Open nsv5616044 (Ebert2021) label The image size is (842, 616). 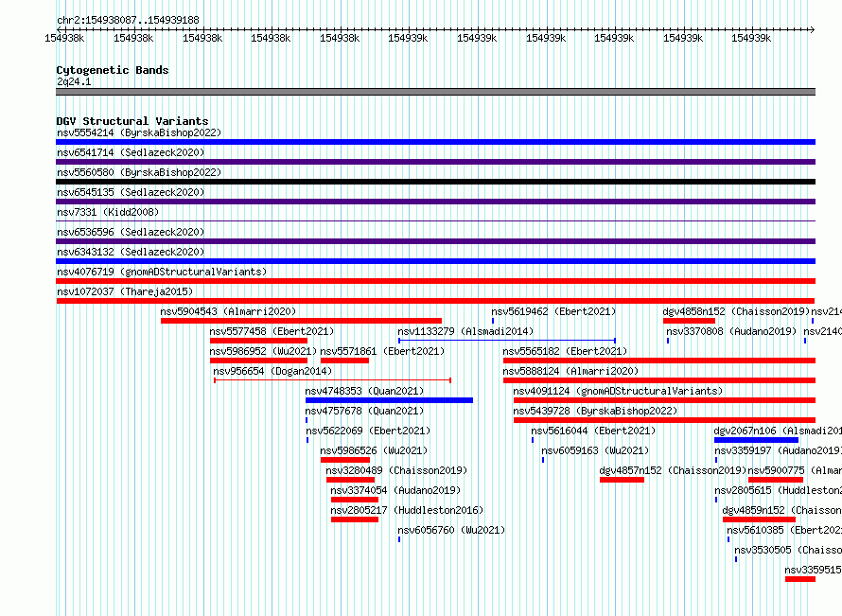click(593, 431)
